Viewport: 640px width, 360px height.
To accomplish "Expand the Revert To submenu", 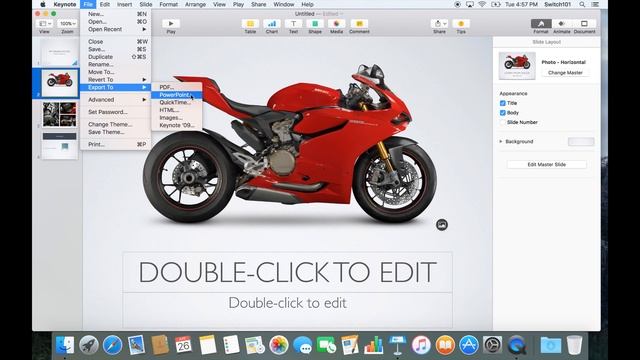I will [x=116, y=80].
